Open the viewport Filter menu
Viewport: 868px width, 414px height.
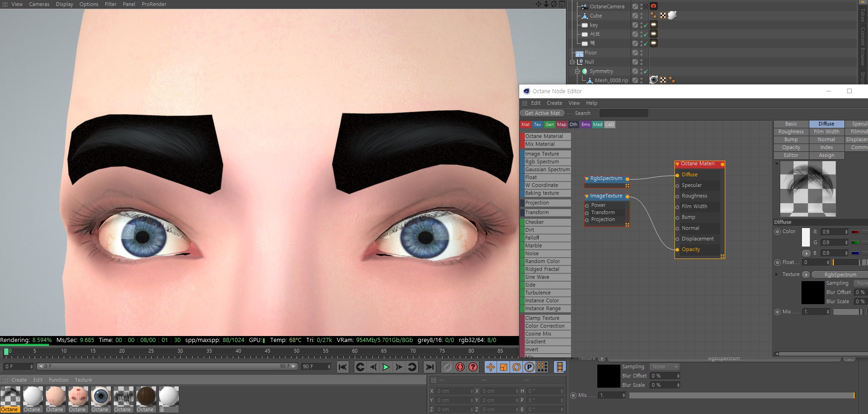pyautogui.click(x=110, y=4)
